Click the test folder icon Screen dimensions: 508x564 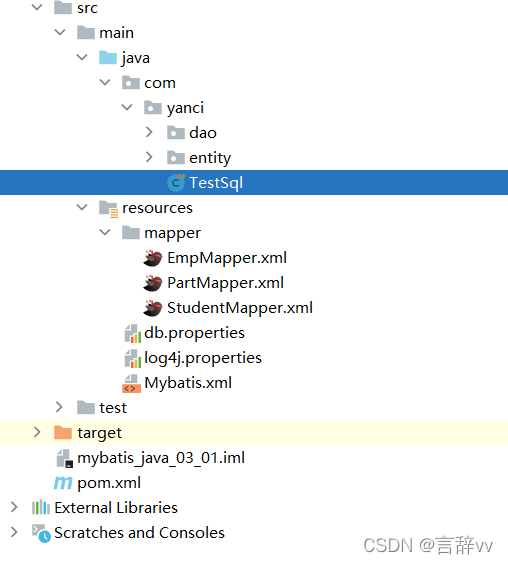pyautogui.click(x=86, y=408)
